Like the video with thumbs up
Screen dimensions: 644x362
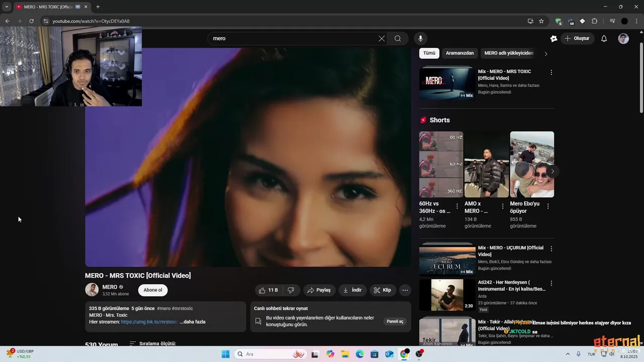tap(268, 290)
